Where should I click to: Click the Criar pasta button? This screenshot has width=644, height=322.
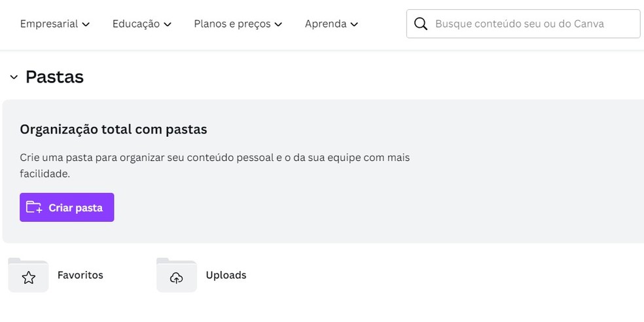point(67,207)
